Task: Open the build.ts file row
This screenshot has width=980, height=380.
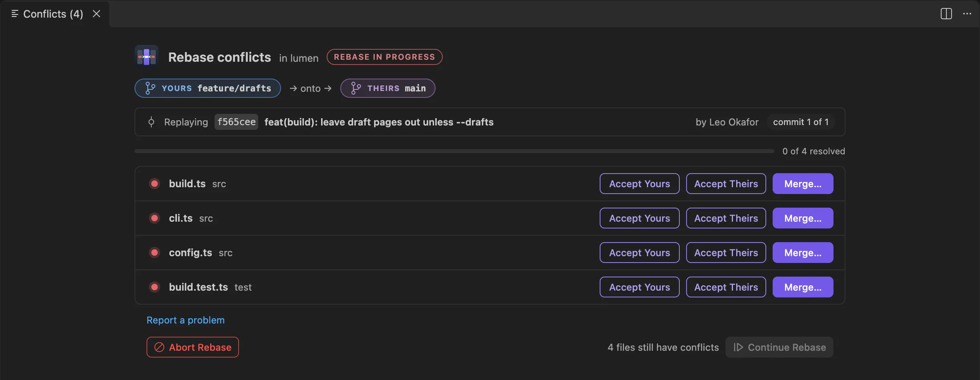Action: tap(490, 184)
